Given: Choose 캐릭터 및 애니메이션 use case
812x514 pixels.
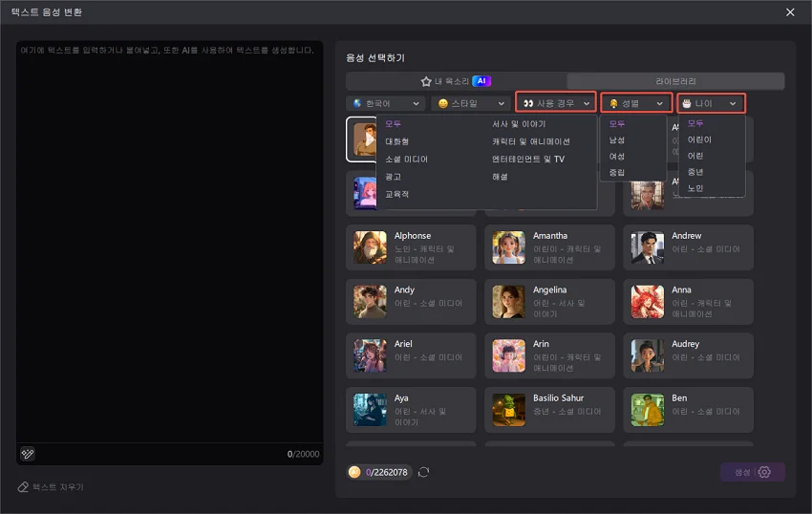Looking at the screenshot, I should 531,141.
